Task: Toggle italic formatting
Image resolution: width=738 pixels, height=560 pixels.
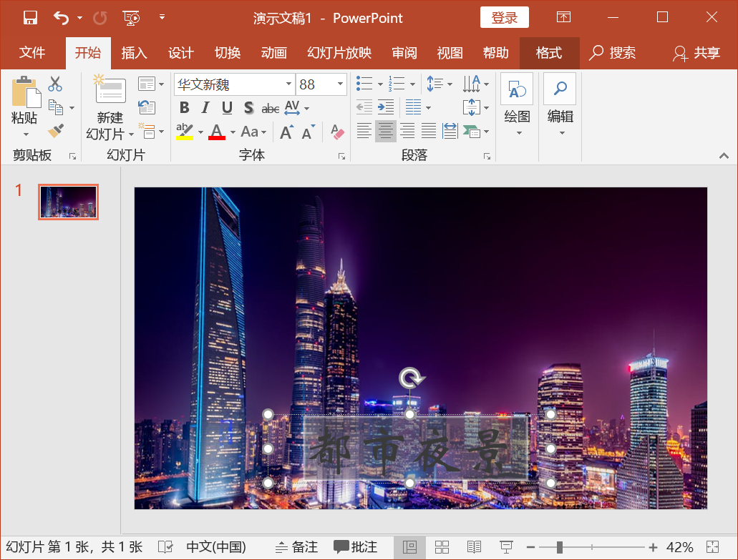Action: (x=205, y=108)
